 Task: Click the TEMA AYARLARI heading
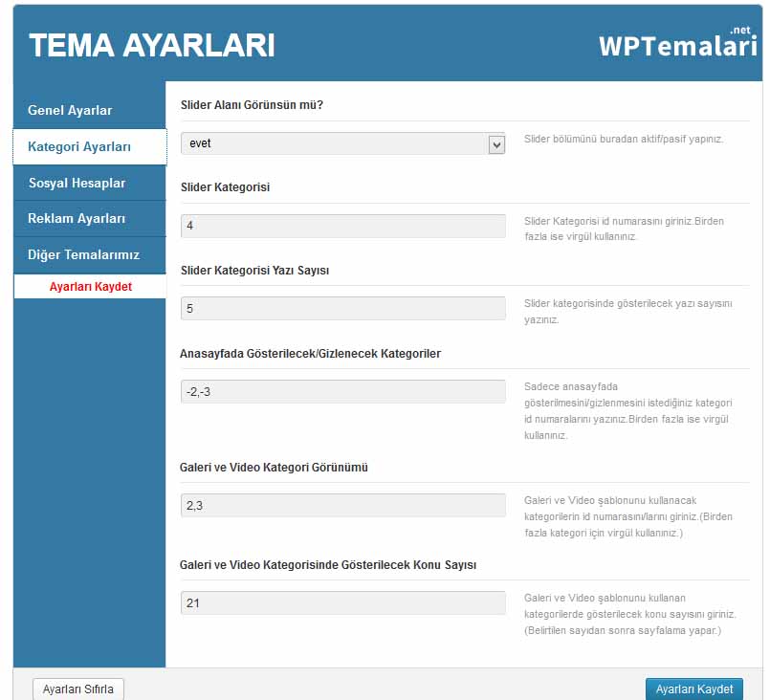(152, 45)
